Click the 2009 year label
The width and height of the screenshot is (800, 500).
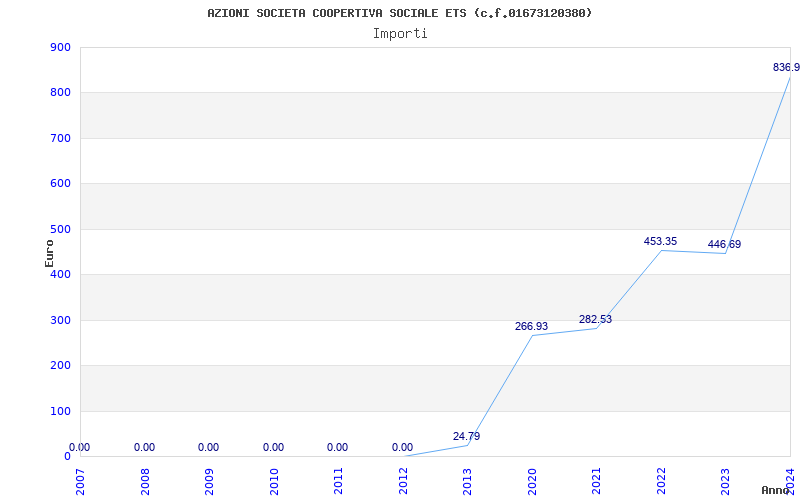pyautogui.click(x=209, y=481)
